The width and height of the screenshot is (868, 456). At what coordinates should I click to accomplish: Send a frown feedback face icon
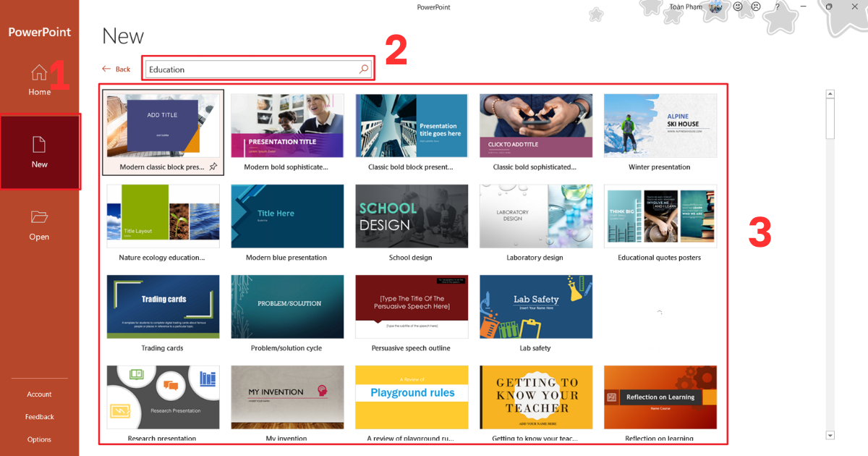[756, 7]
